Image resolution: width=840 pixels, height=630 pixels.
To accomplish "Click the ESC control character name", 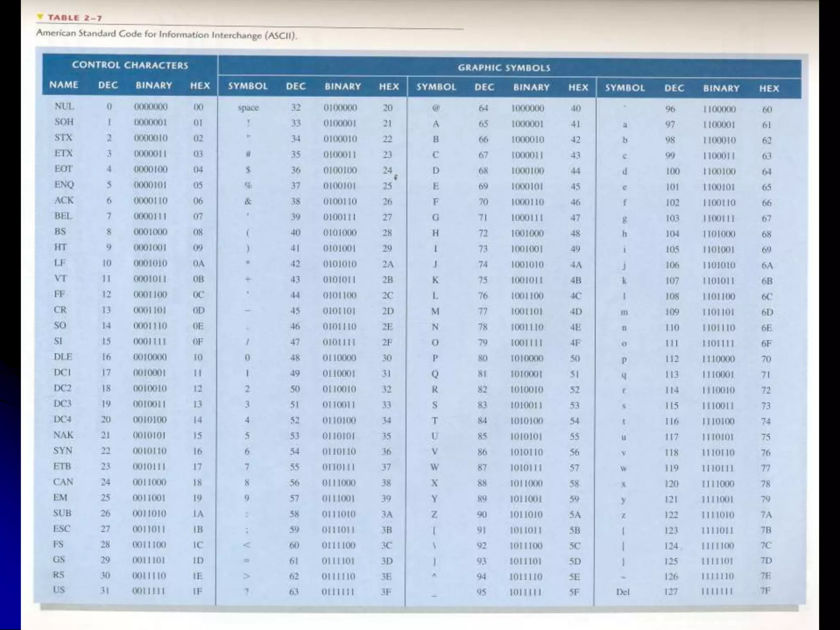I will 62,529.
